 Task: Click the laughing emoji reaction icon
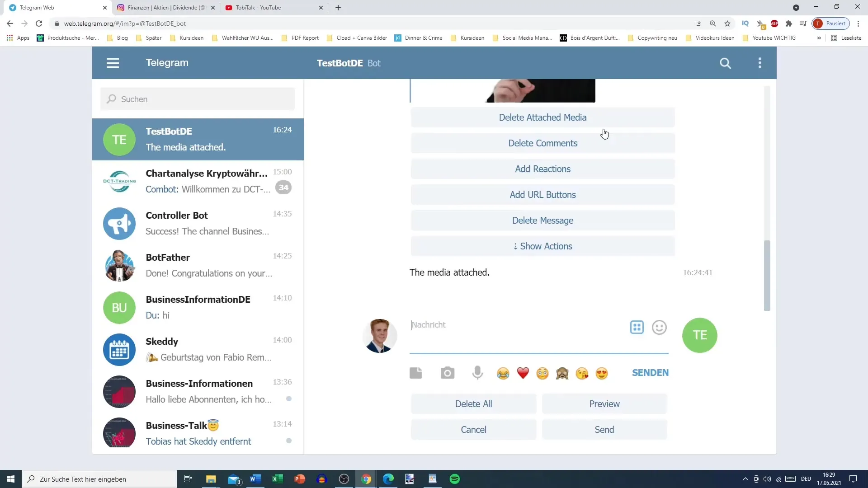click(503, 372)
